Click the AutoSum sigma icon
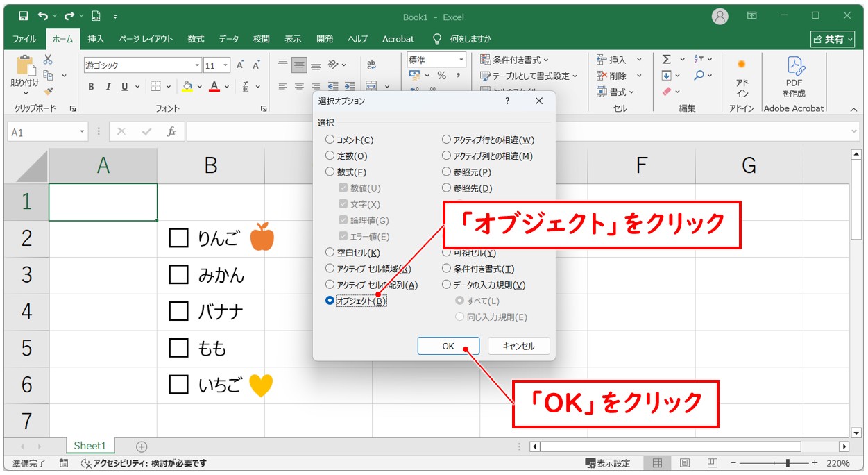This screenshot has width=868, height=475. pyautogui.click(x=667, y=60)
